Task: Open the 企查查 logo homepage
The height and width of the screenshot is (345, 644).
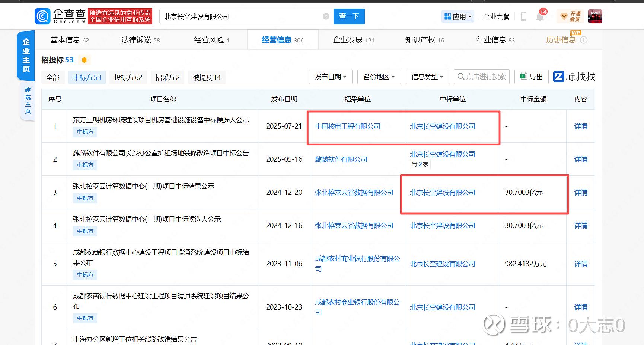Action: click(61, 16)
